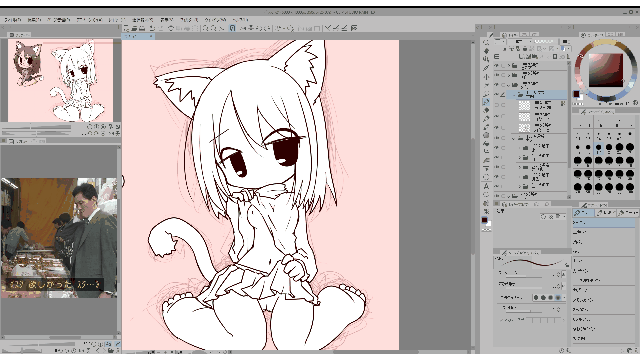Show the hidden layer just below the highlighted folder
Viewport: 640px width, 360px height.
[497, 105]
